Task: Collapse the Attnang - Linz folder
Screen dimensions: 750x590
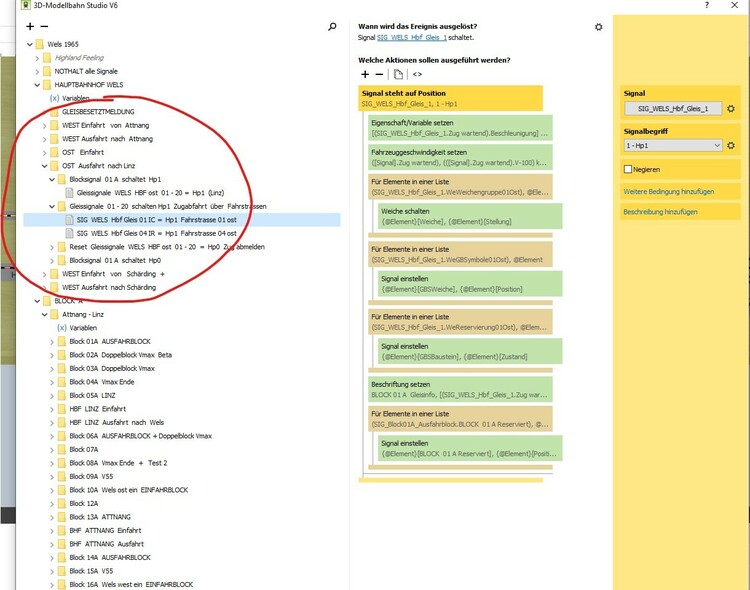Action: [44, 314]
